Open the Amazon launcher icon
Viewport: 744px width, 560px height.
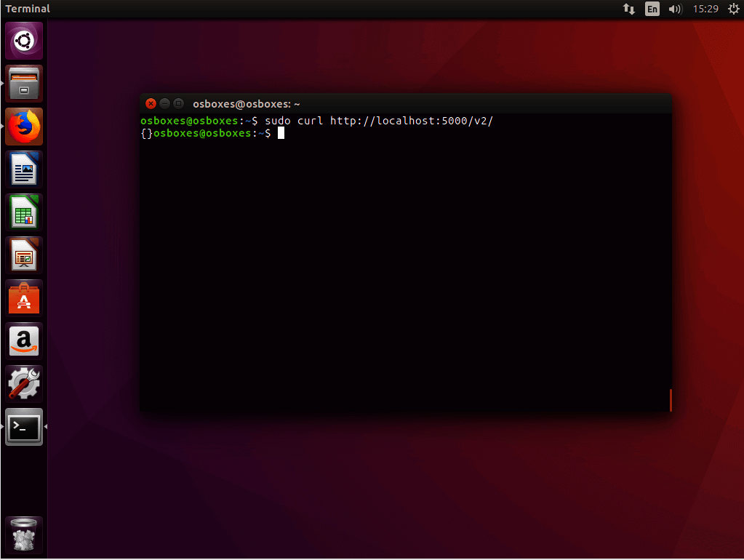(x=24, y=341)
